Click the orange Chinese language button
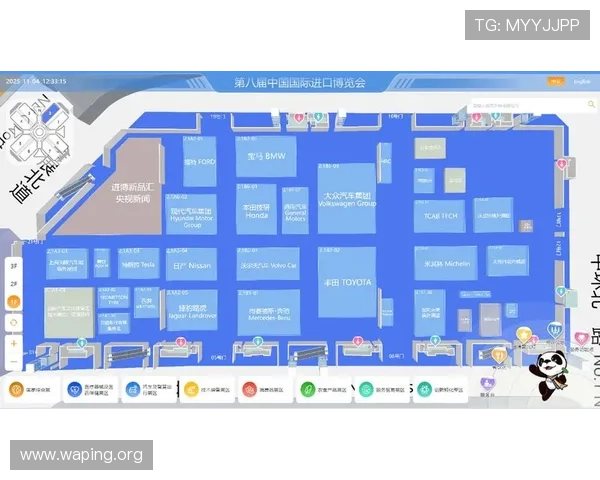The height and width of the screenshot is (480, 600). (x=555, y=82)
